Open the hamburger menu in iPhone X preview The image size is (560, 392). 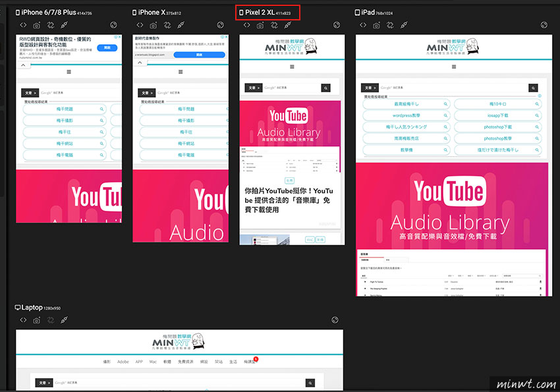181,72
